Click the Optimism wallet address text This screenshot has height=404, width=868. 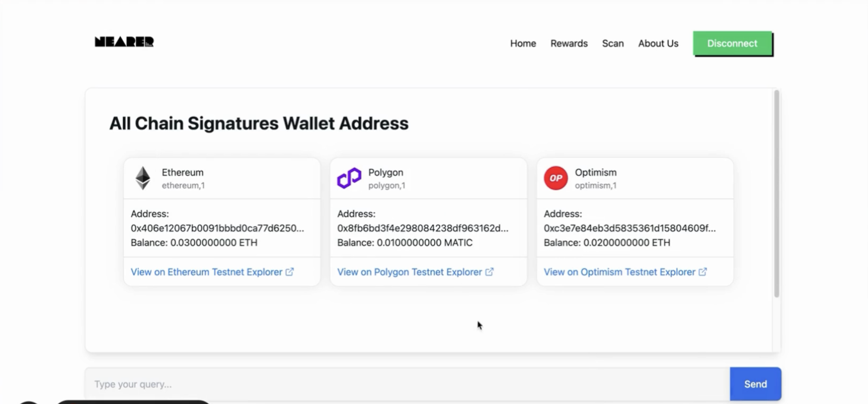[629, 228]
